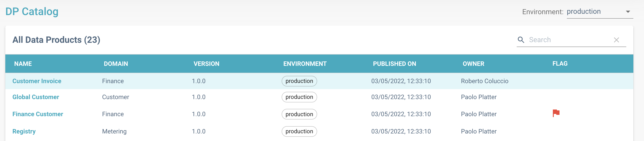Click the red flag on Finance Customer
Image resolution: width=644 pixels, height=141 pixels.
coord(556,113)
